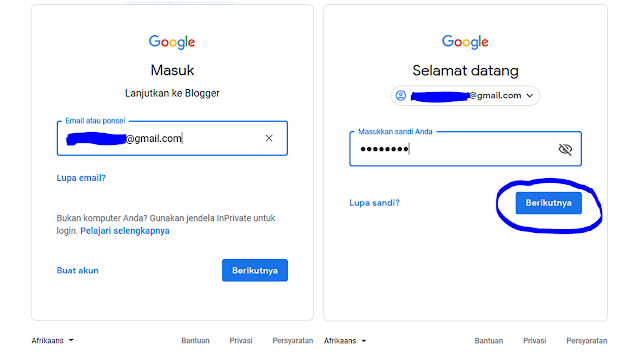
Task: Focus the Masukkan sandi Anda password field
Action: (x=465, y=149)
